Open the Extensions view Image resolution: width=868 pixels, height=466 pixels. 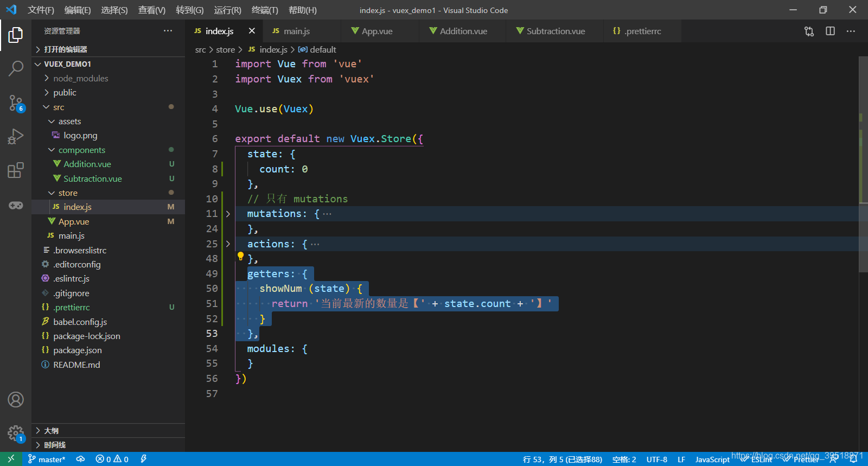coord(16,170)
